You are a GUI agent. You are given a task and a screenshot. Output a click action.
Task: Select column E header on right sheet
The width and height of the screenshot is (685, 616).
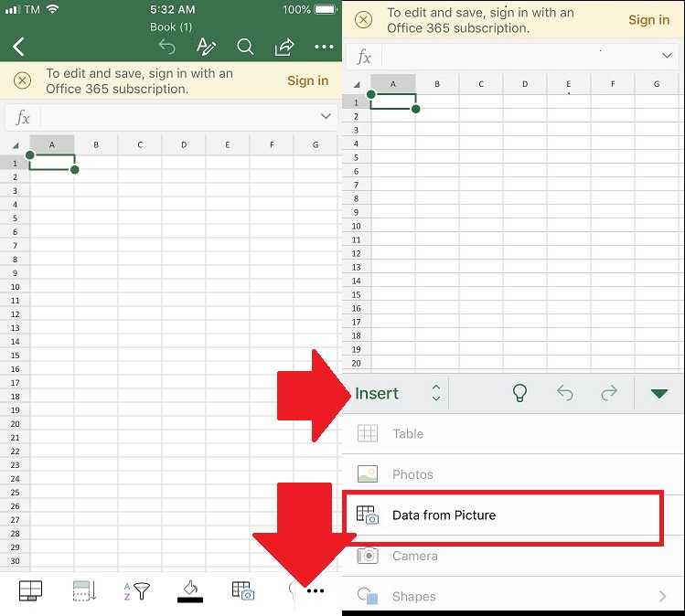pos(568,84)
